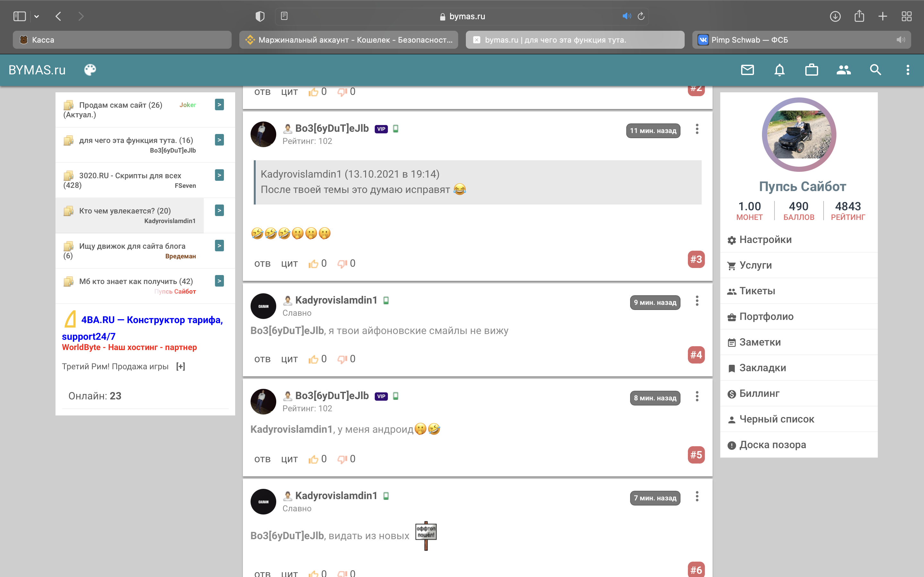Click the notifications bell icon

779,70
